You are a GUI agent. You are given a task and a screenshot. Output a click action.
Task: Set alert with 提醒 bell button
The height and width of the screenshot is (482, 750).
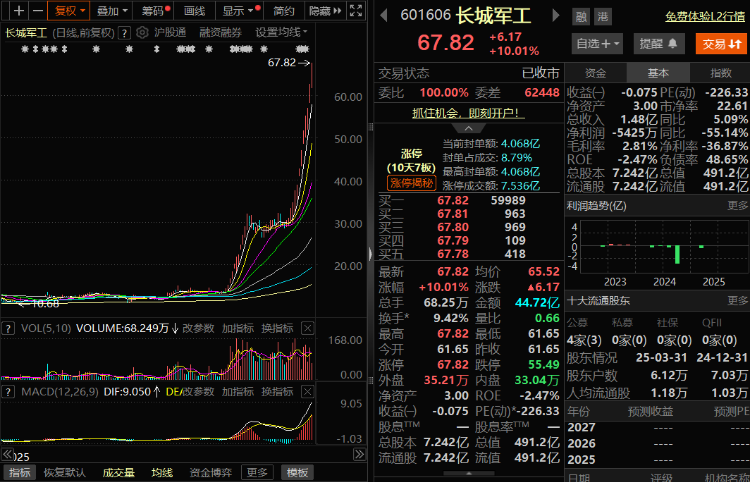[659, 44]
